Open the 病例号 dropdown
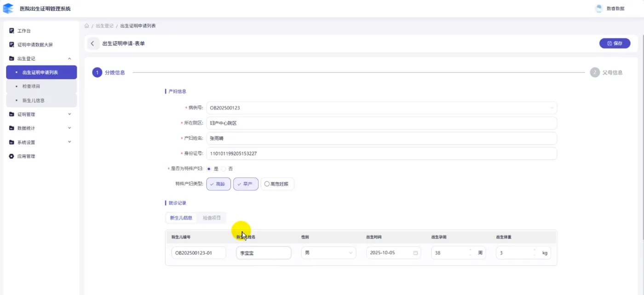The width and height of the screenshot is (644, 295). (381, 108)
